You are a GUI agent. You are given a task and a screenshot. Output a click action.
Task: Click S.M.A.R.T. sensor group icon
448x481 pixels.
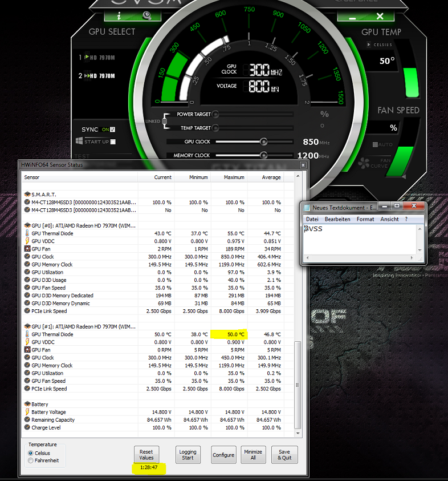coord(27,195)
